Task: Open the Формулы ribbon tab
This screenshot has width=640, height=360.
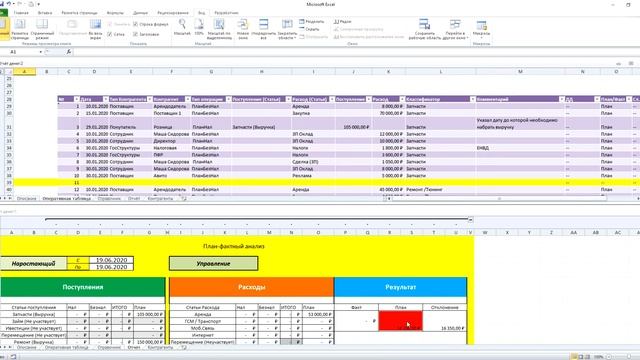Action: coord(115,13)
